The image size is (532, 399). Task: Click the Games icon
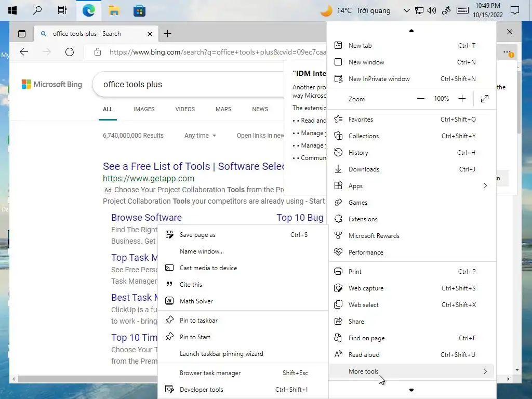click(338, 202)
